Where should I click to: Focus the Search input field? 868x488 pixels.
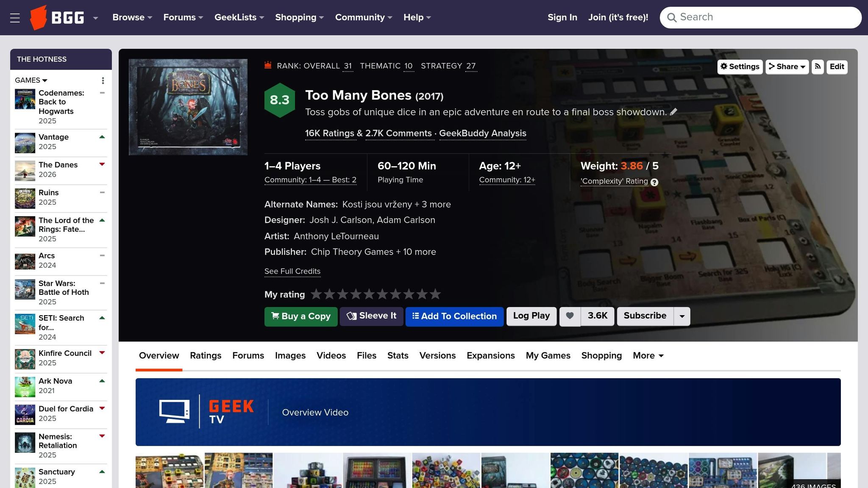pyautogui.click(x=760, y=17)
